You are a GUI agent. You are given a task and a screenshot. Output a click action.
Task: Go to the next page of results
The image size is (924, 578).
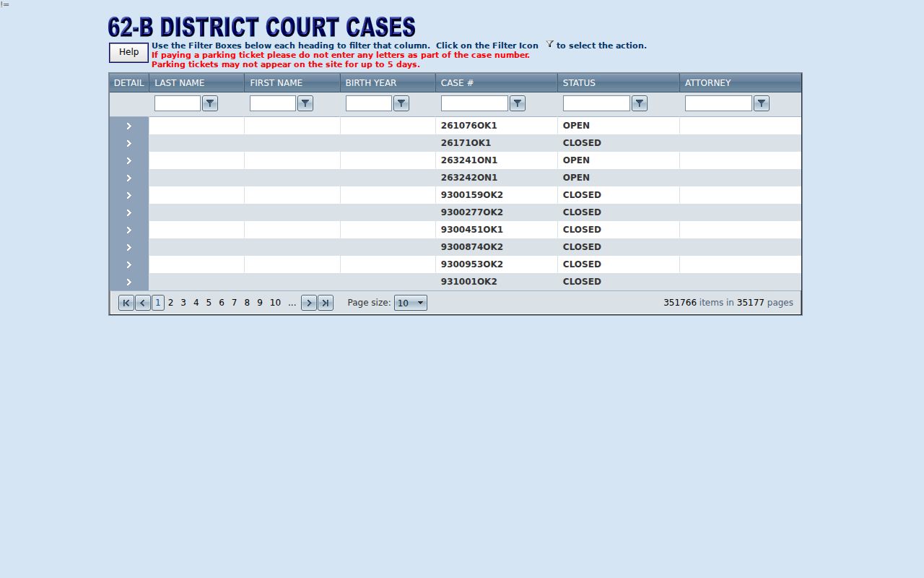(x=309, y=303)
